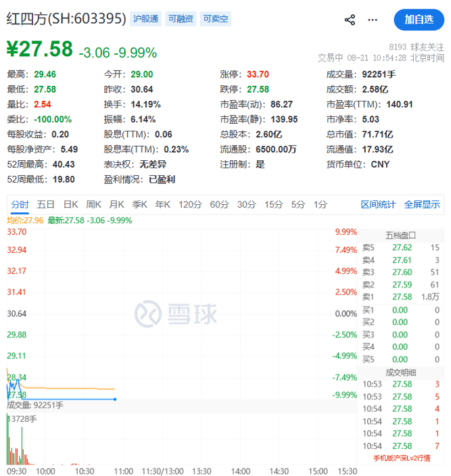Image resolution: width=451 pixels, height=476 pixels.
Task: Click the 均价:27.96 label above chart
Action: tap(25, 220)
